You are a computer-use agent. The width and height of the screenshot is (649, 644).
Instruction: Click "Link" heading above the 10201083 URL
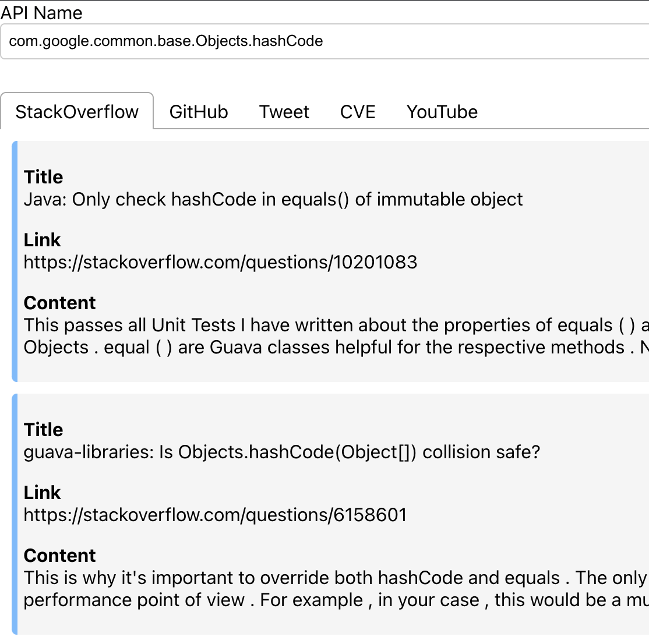tap(42, 240)
